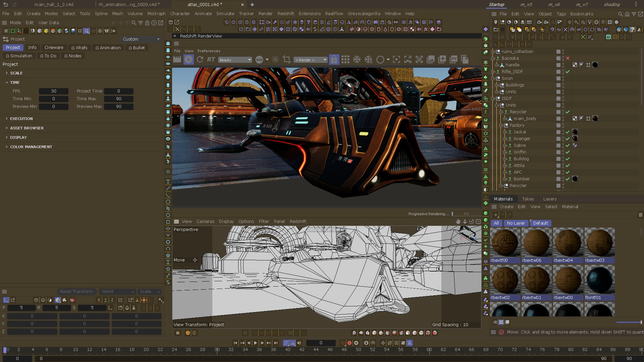Adjust the material preview size slider

629,322
